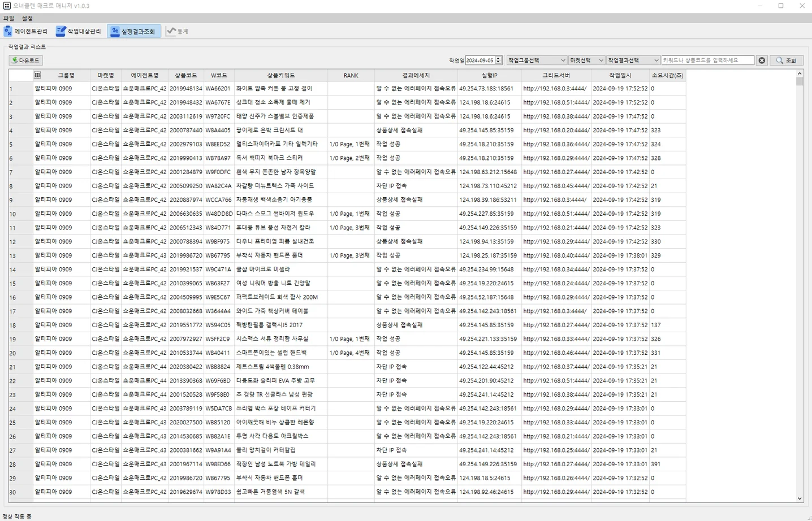Screen dimensions: 812x521
Task: Click the 결과메세지 column header
Action: pos(416,75)
